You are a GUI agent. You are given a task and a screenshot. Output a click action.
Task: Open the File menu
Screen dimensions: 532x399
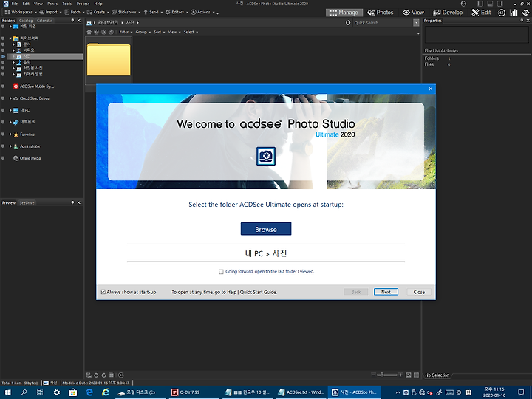click(15, 4)
